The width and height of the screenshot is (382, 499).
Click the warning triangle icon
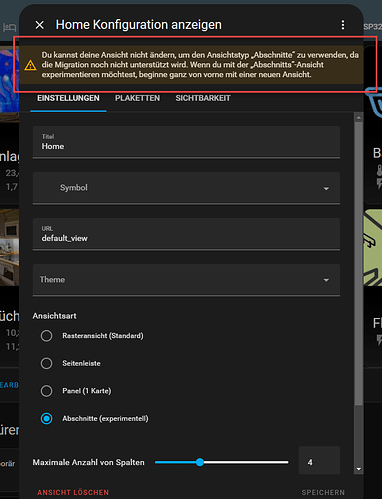coord(30,65)
